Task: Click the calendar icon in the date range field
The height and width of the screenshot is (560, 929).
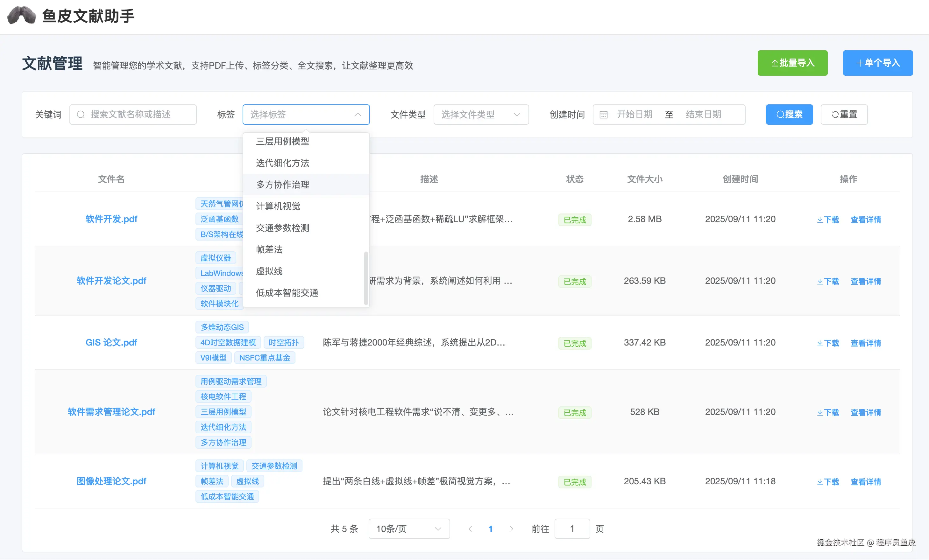Action: pyautogui.click(x=603, y=115)
